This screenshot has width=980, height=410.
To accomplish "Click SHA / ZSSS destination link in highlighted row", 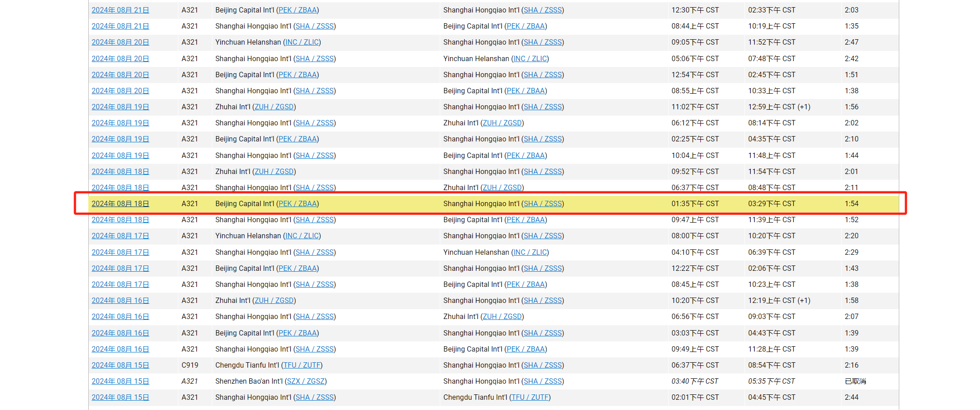I will click(x=542, y=204).
